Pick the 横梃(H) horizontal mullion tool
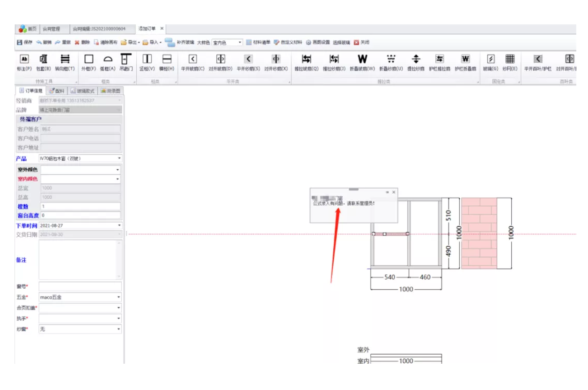588x390 pixels. [167, 62]
